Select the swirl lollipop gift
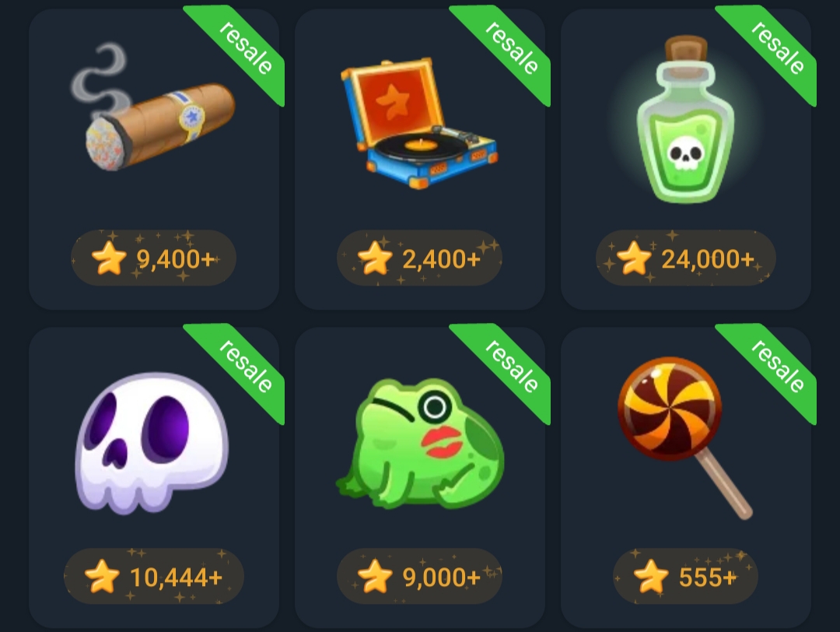This screenshot has height=632, width=840. click(685, 438)
